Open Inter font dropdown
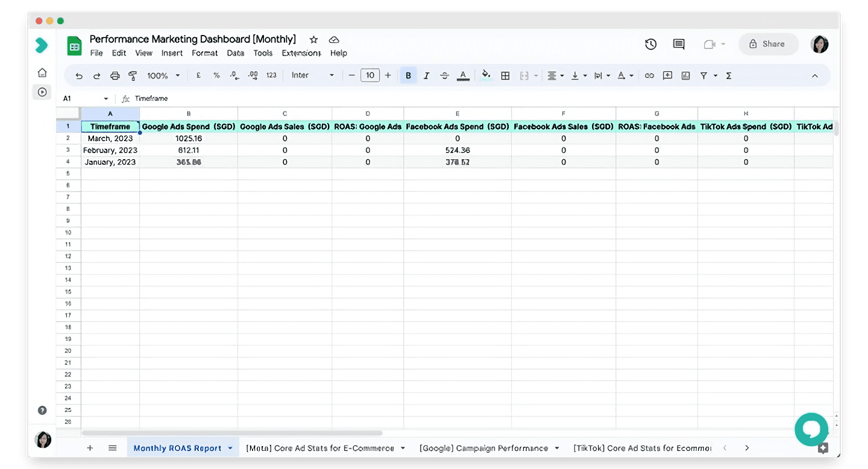Image resolution: width=868 pixels, height=469 pixels. coord(312,75)
